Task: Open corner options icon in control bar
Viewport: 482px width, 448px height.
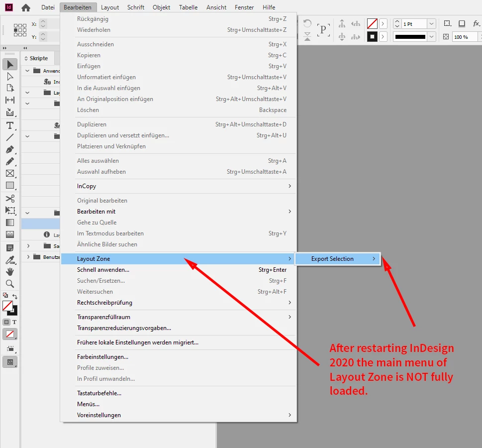Action: (x=448, y=23)
